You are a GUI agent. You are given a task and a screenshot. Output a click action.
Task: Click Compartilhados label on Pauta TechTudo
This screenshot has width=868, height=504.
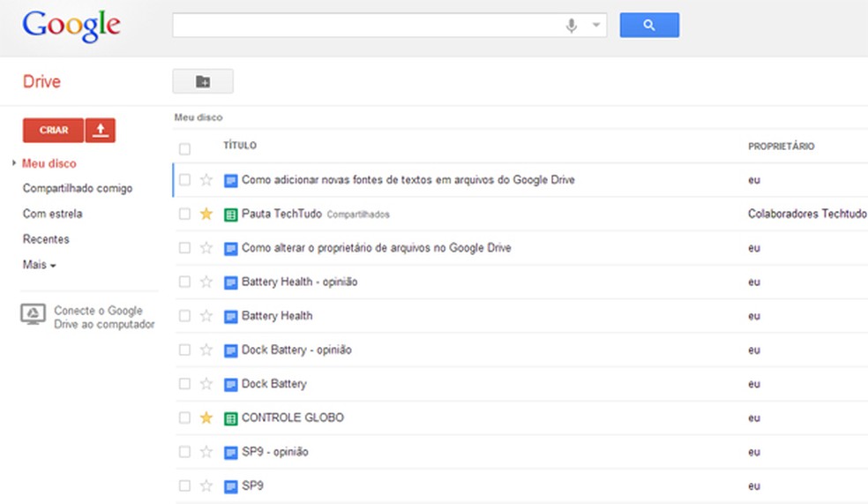pos(358,214)
